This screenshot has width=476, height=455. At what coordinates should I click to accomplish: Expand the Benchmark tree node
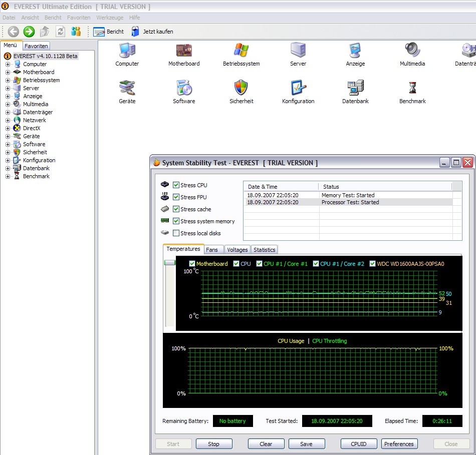(x=8, y=176)
